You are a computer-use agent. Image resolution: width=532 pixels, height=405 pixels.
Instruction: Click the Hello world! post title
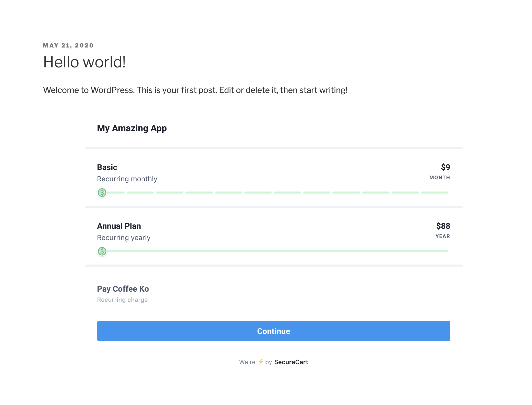pyautogui.click(x=84, y=62)
